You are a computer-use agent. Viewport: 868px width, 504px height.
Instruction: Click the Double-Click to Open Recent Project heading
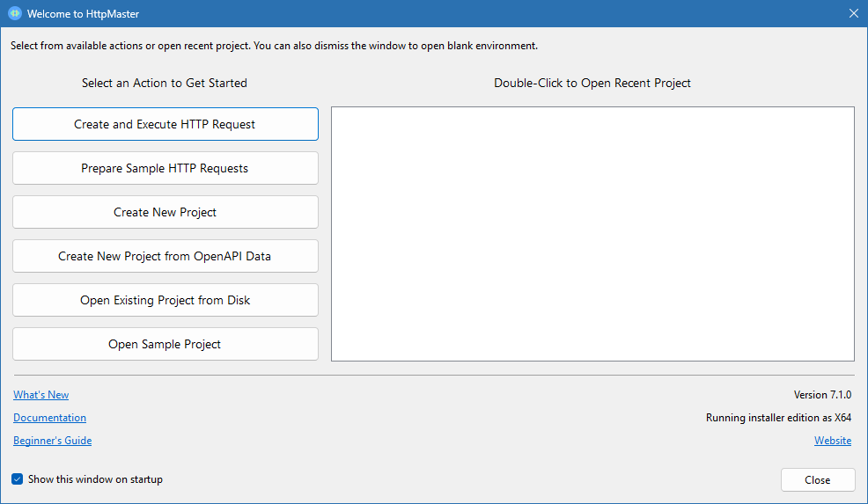pos(592,83)
